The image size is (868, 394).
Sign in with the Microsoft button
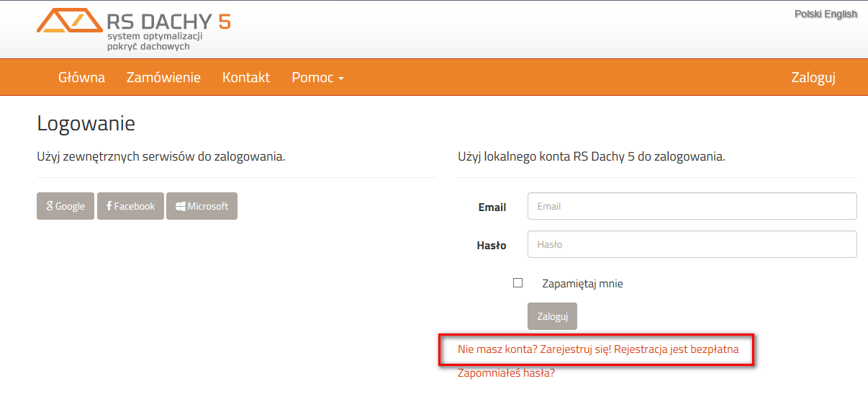point(202,206)
